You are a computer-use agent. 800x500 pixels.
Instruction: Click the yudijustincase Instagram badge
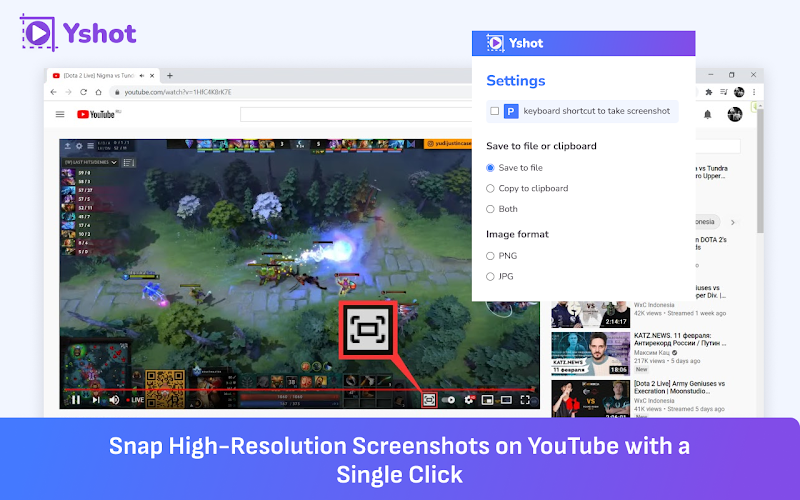coord(448,144)
